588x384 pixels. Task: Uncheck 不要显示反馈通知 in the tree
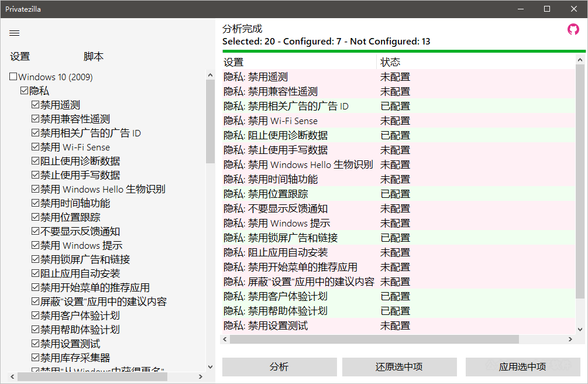36,231
